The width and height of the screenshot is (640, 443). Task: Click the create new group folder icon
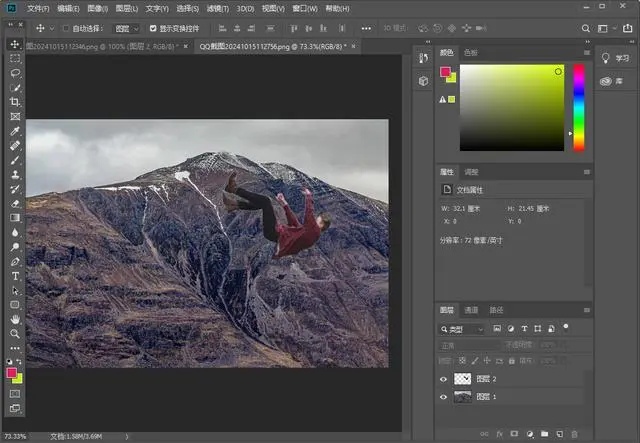(543, 434)
